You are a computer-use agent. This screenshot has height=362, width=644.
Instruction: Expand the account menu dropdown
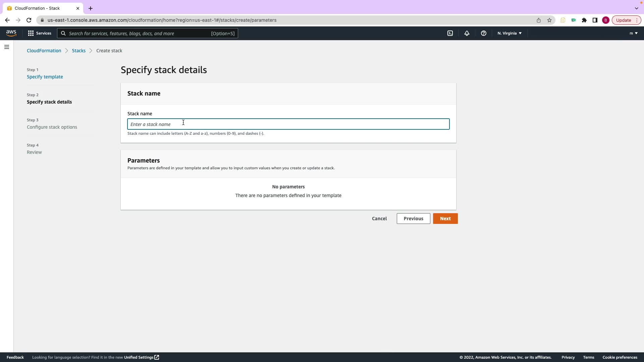633,33
